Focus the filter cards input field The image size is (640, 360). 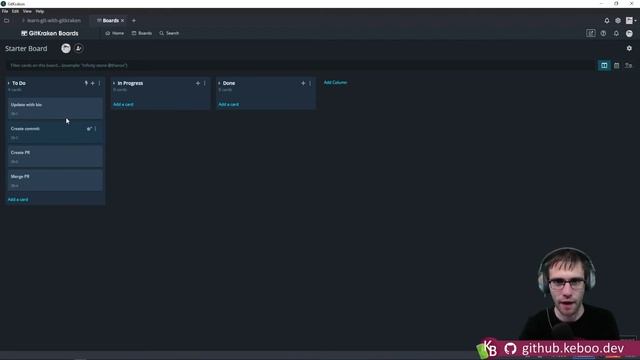coord(300,65)
